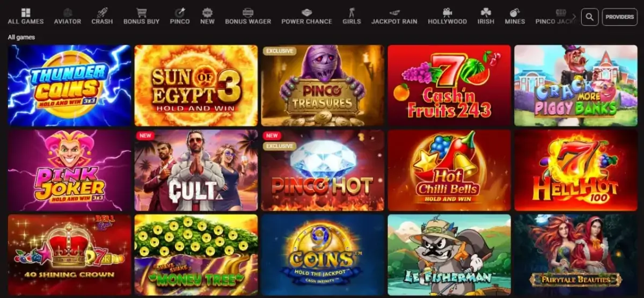
Task: Launch the Thunder Coins game
Action: (70, 85)
